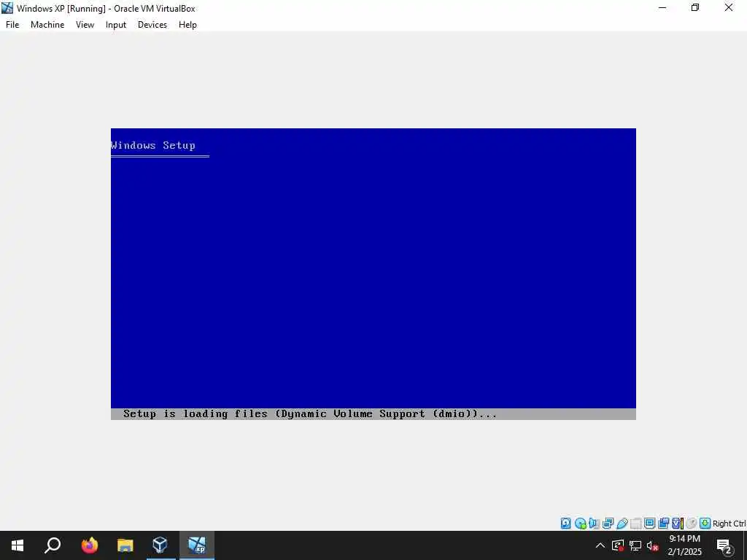Image resolution: width=747 pixels, height=560 pixels.
Task: Click the USB devices indicator icon
Action: click(622, 524)
